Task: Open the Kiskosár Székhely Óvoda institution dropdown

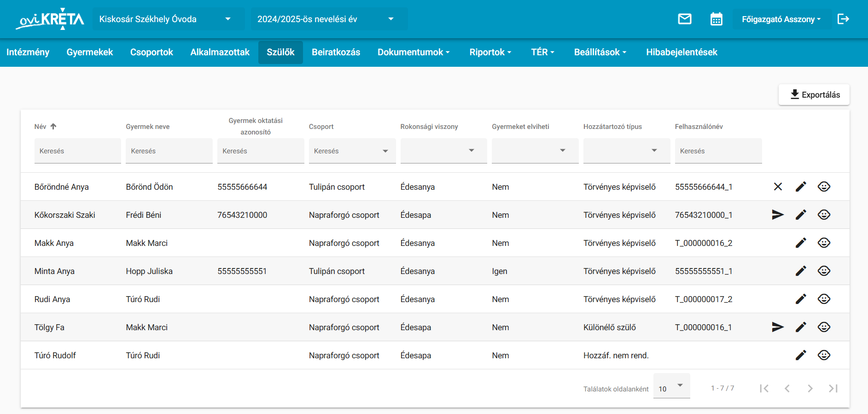Action: point(169,19)
